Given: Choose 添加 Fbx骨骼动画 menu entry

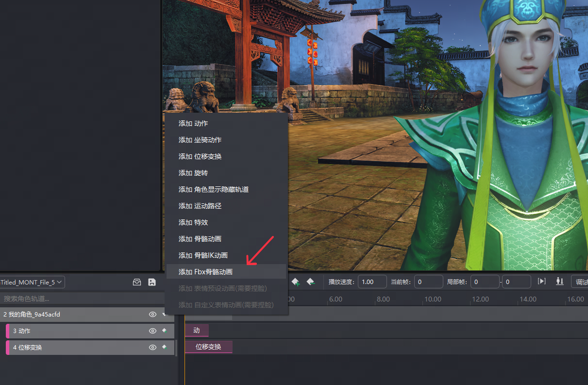Looking at the screenshot, I should point(226,272).
